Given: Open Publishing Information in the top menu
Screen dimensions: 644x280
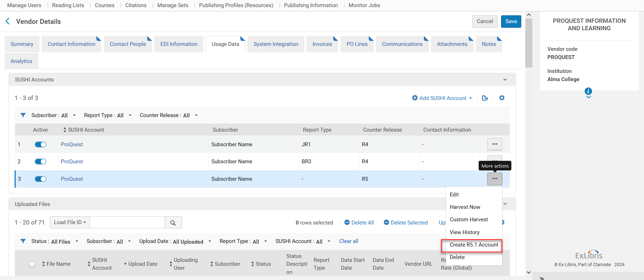Looking at the screenshot, I should point(311,5).
